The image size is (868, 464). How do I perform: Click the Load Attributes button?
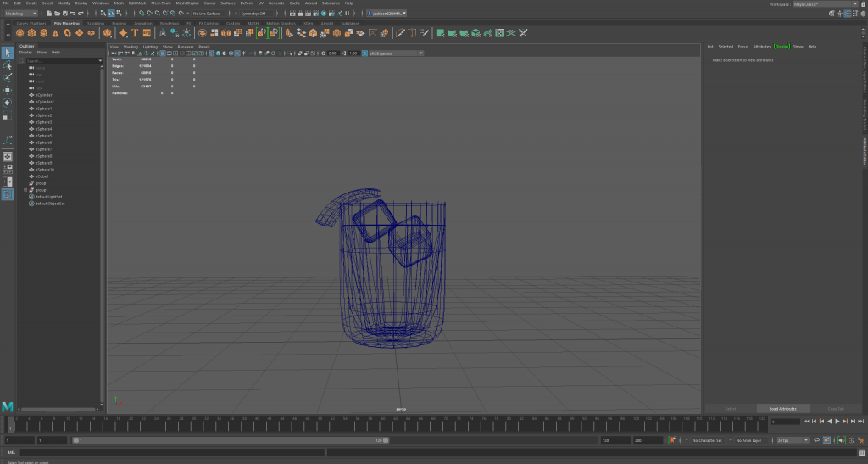782,408
